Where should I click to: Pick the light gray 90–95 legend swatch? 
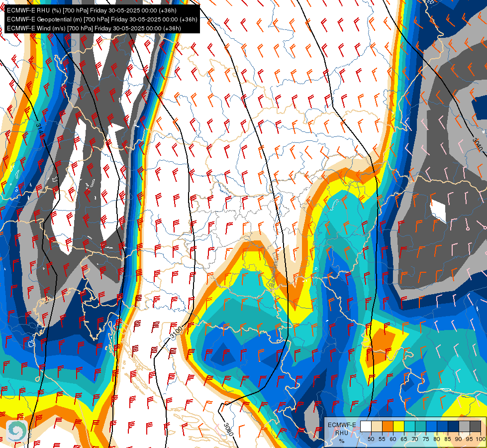tap(464, 426)
